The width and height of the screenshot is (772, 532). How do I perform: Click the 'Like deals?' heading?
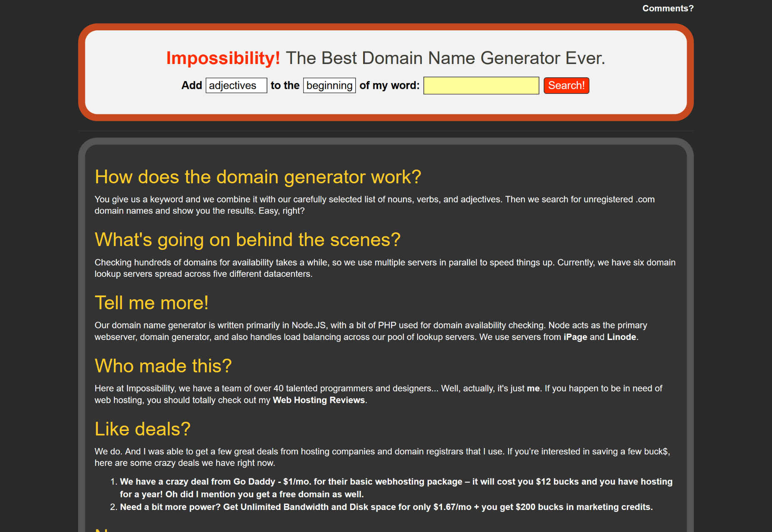point(142,429)
